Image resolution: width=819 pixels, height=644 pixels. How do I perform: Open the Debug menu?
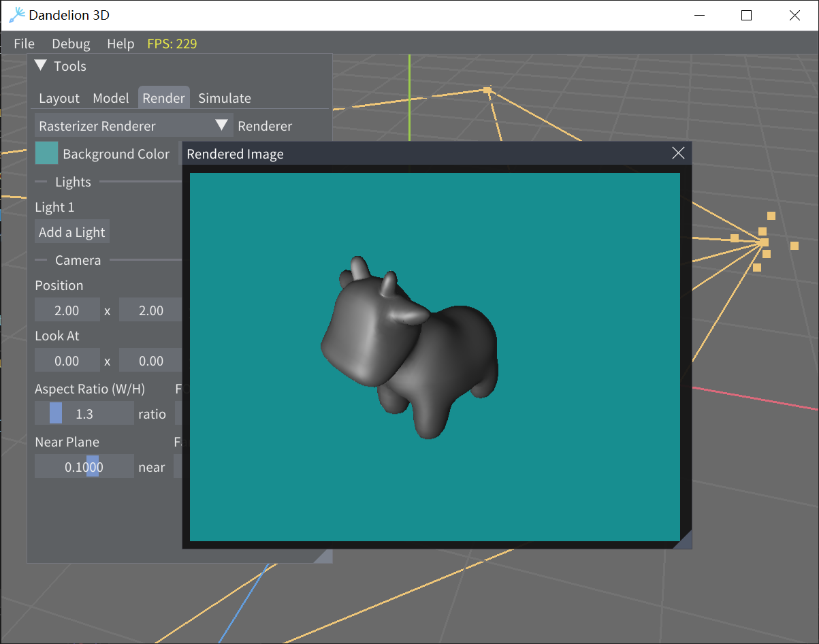click(x=71, y=44)
